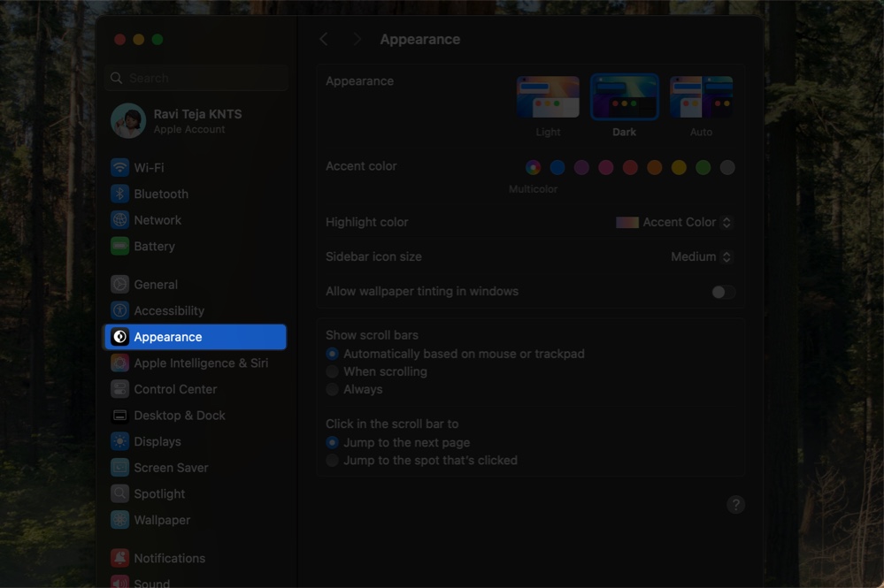Select 'Always' show scroll bars option

tap(332, 389)
